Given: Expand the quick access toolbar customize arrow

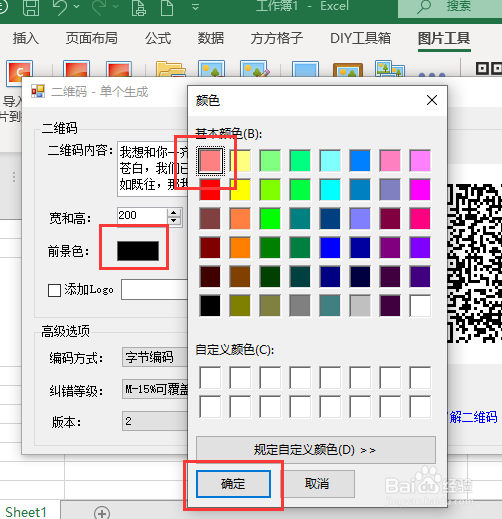Looking at the screenshot, I should (x=195, y=7).
